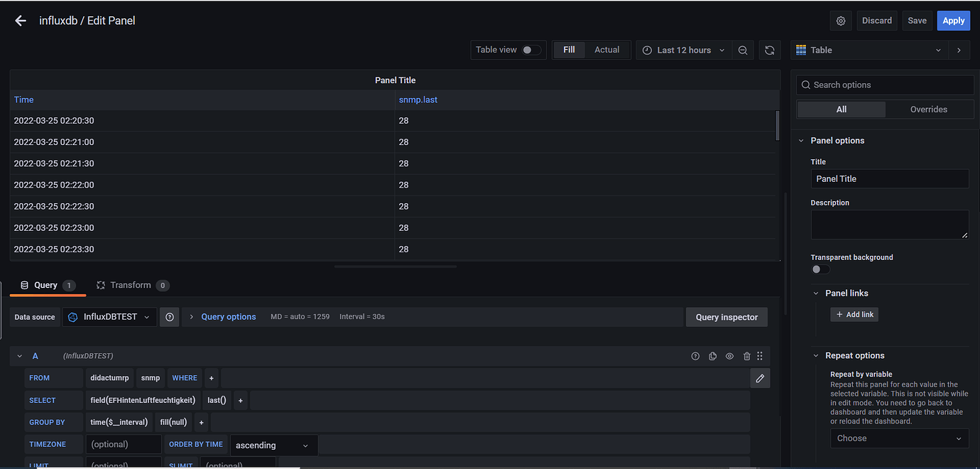Duplicate query A using the copy icon

[x=712, y=355]
